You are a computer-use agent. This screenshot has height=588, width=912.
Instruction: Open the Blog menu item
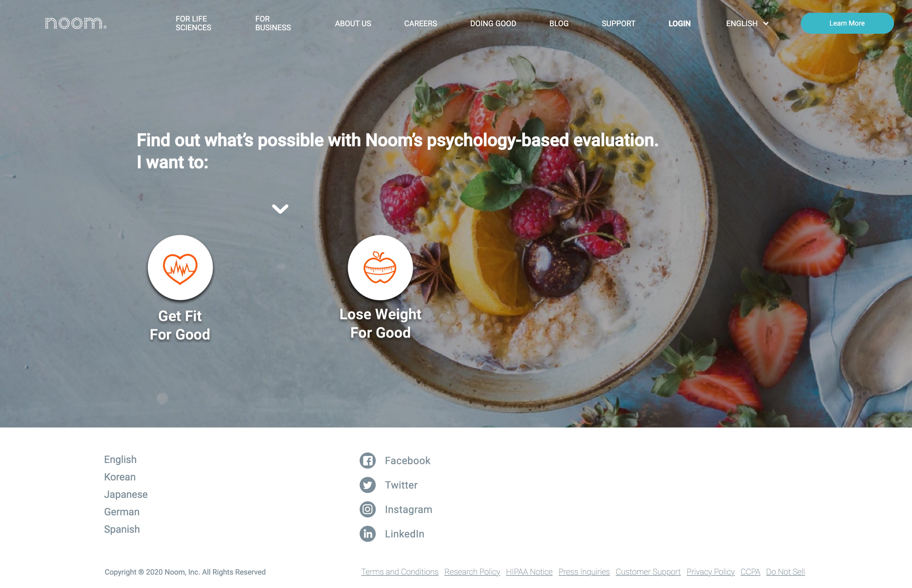click(559, 24)
